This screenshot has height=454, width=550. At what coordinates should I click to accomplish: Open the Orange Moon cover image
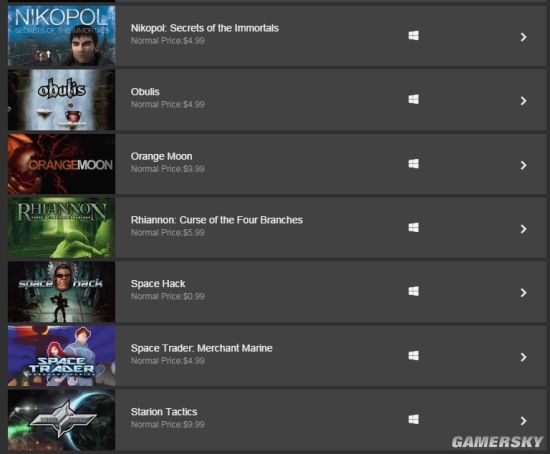pos(61,164)
